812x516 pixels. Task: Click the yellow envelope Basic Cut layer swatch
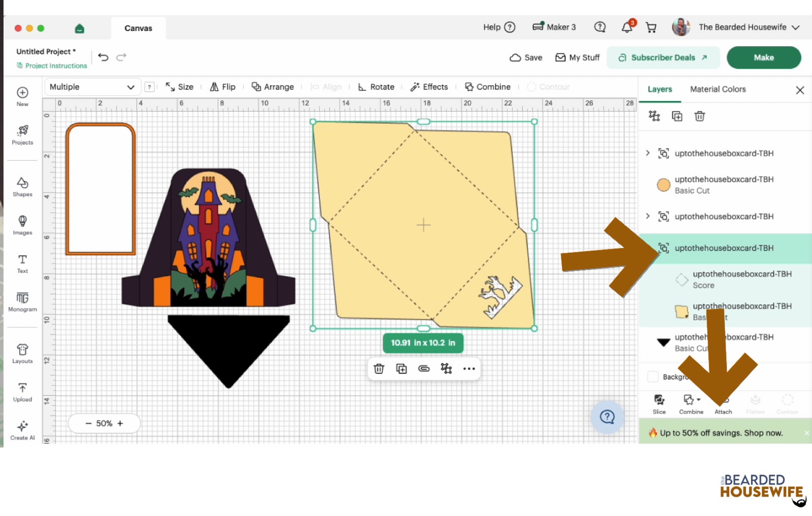682,312
